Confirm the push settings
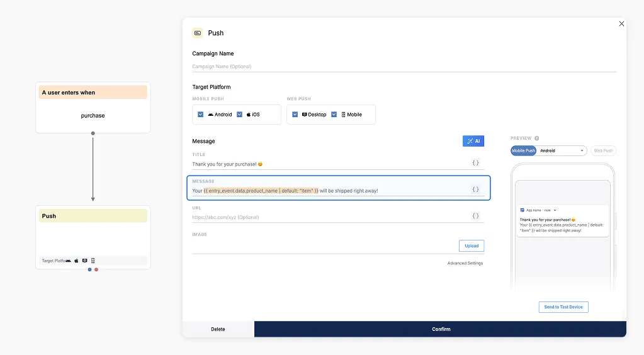 (x=440, y=329)
